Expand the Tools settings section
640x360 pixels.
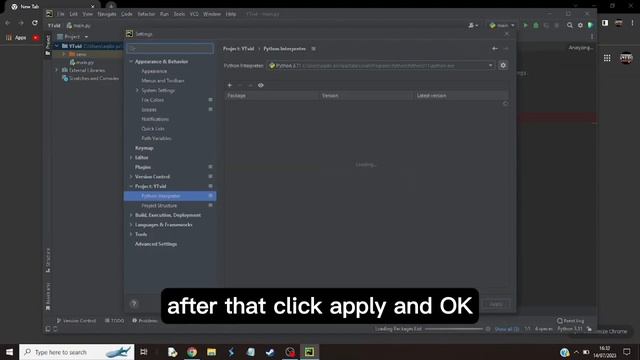click(131, 234)
